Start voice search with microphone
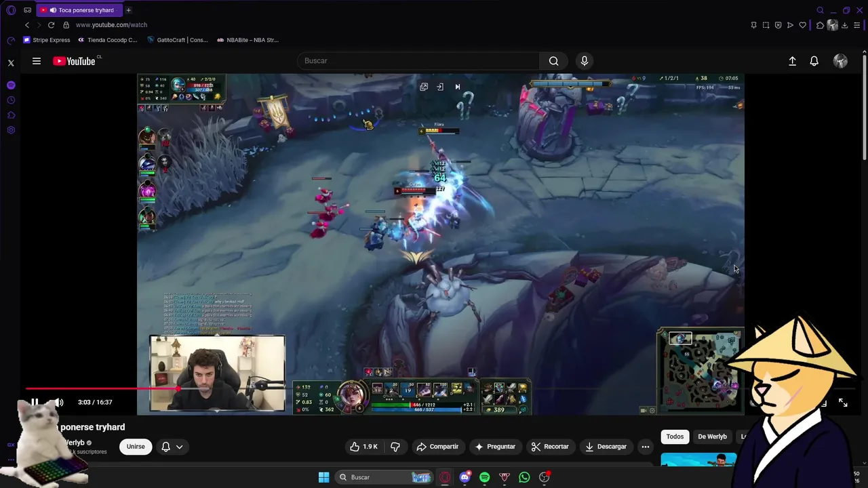 585,61
